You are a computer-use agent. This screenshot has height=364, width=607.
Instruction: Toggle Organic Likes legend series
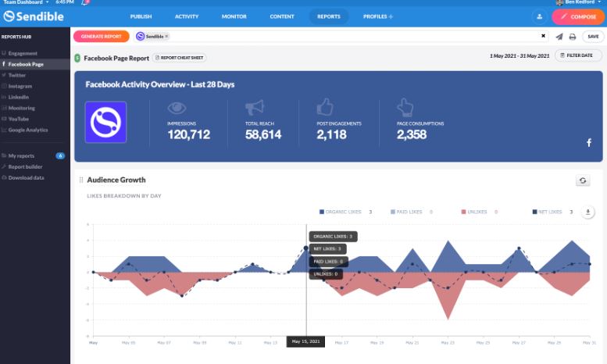point(341,212)
